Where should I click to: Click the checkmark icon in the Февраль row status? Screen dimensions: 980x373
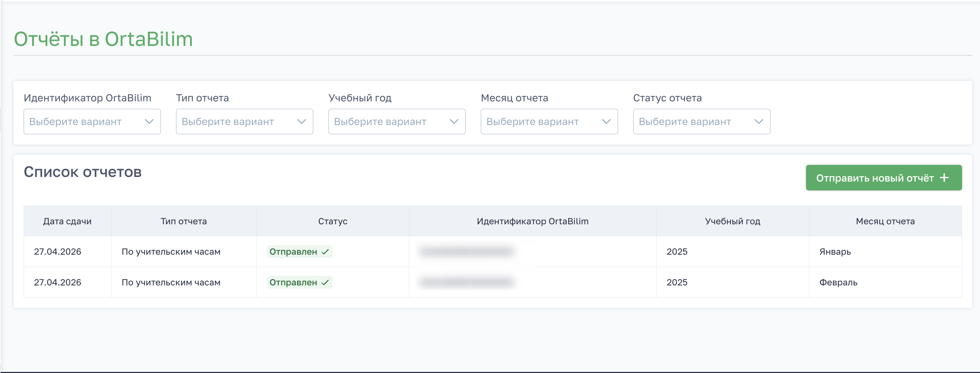point(325,283)
